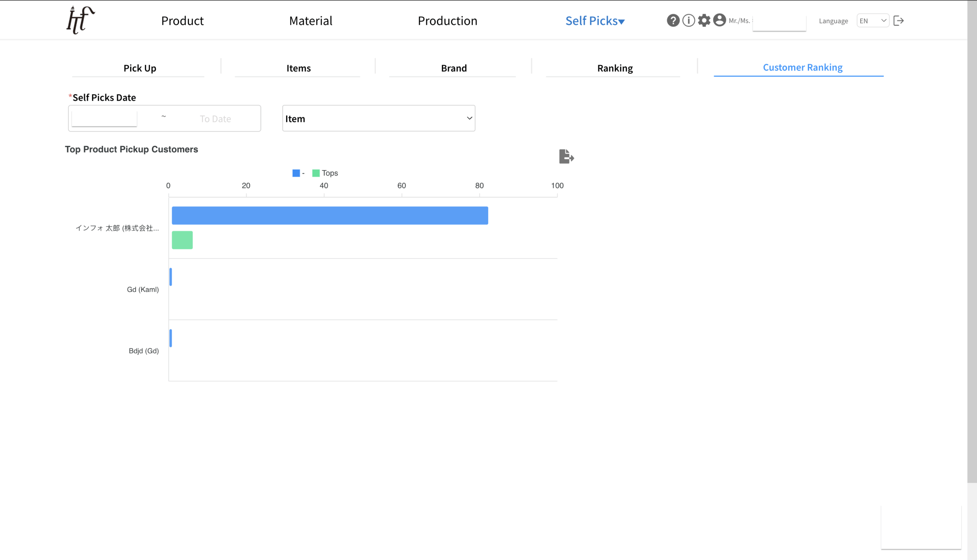977x560 pixels.
Task: Open the Item dropdown
Action: (x=379, y=119)
